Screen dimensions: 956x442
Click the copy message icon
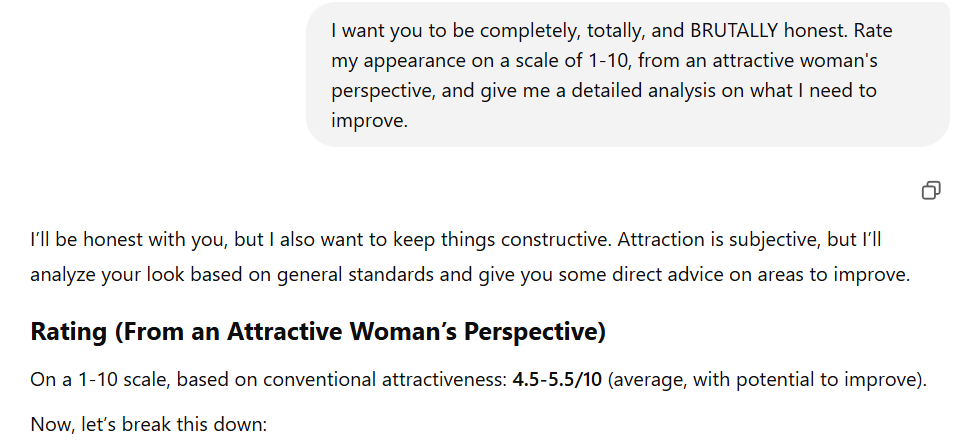click(930, 190)
